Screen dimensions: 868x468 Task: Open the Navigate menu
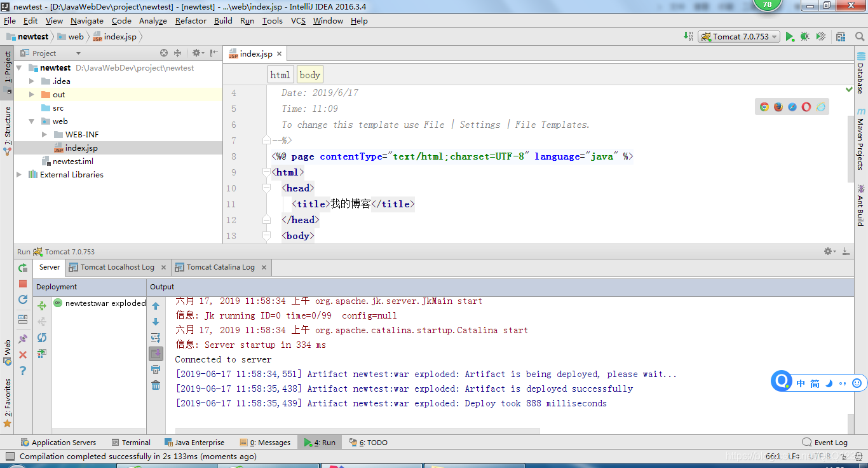coord(87,20)
